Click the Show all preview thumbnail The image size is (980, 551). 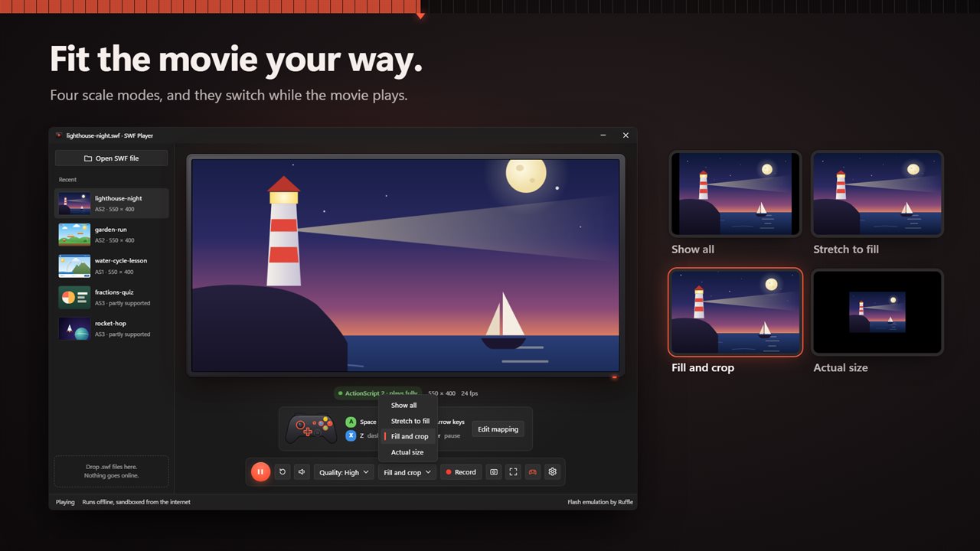point(735,194)
